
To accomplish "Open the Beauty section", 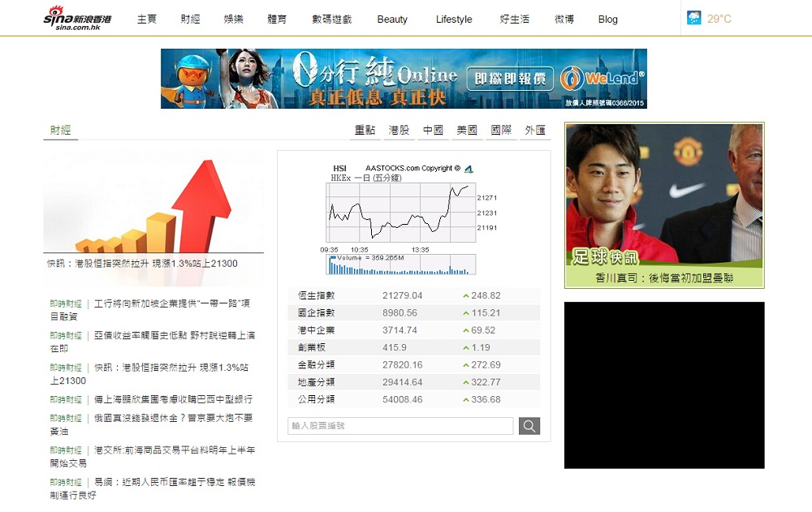I will pyautogui.click(x=392, y=19).
